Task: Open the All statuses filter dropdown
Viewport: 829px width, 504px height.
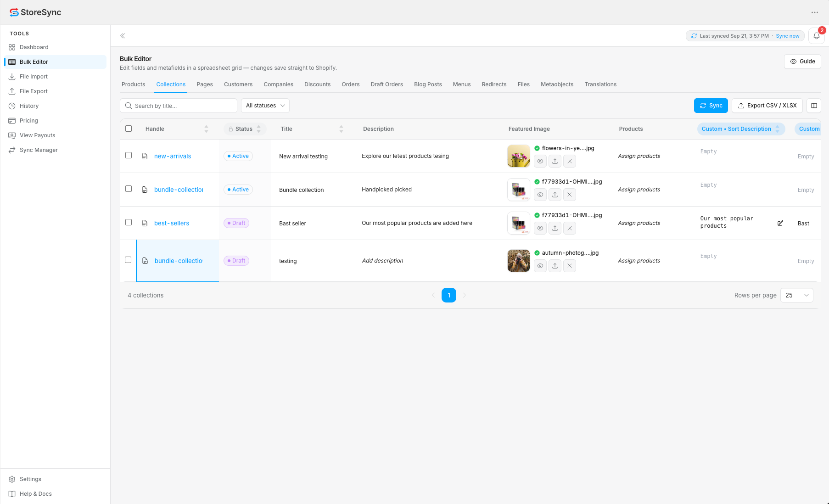Action: 265,106
